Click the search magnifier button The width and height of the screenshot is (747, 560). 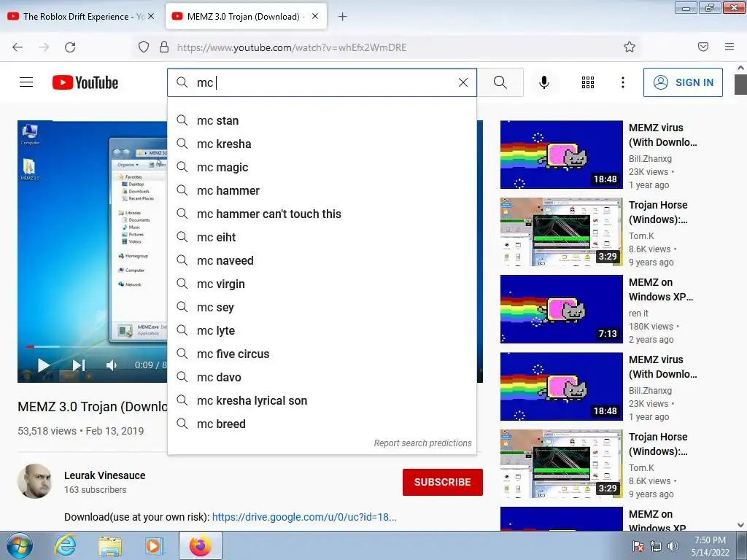tap(500, 82)
